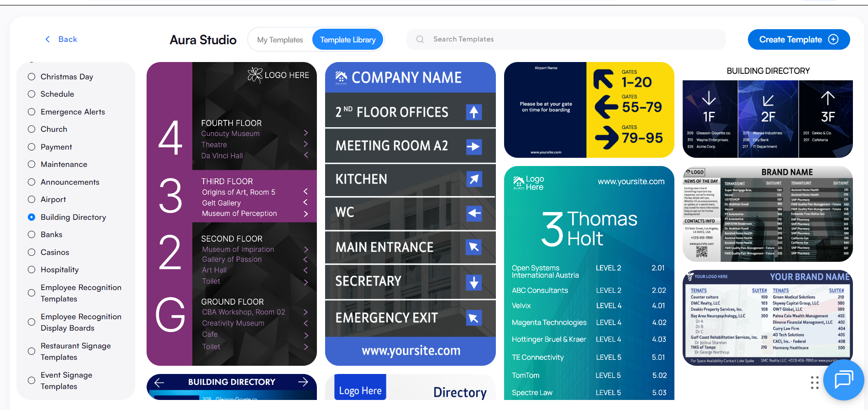Screen dimensions: 868x410
Task: Click chevron next to Cunouty Museum
Action: [306, 133]
